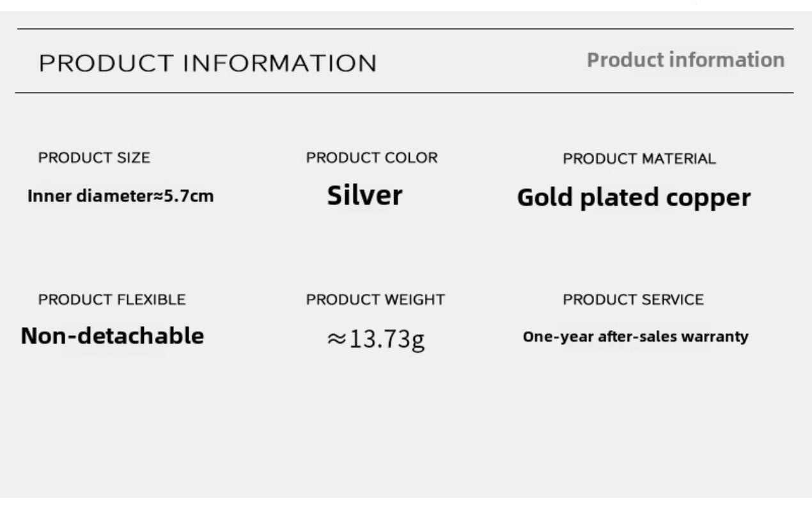Click the divider line below the main heading

(404, 93)
